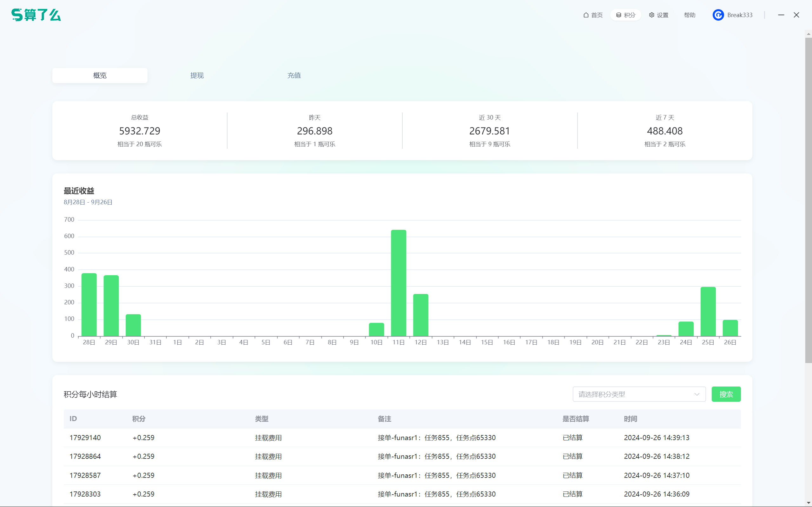Open the 帮助 help menu
The width and height of the screenshot is (812, 507).
[x=690, y=15]
